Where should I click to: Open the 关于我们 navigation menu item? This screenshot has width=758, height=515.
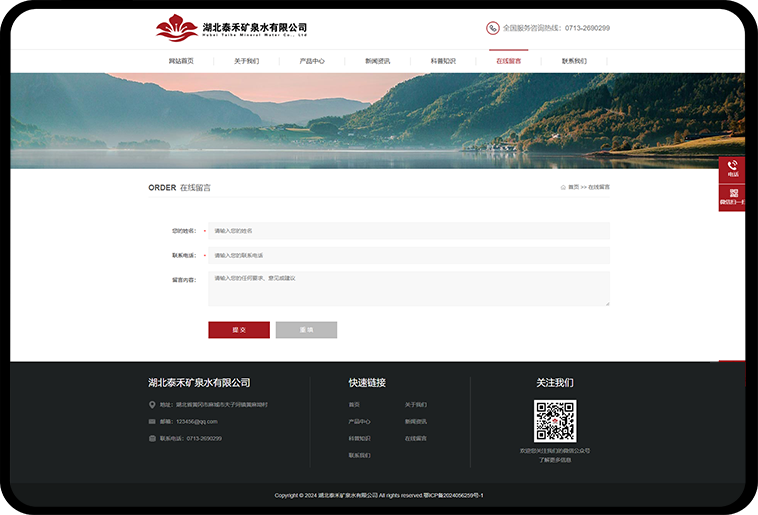pyautogui.click(x=246, y=61)
